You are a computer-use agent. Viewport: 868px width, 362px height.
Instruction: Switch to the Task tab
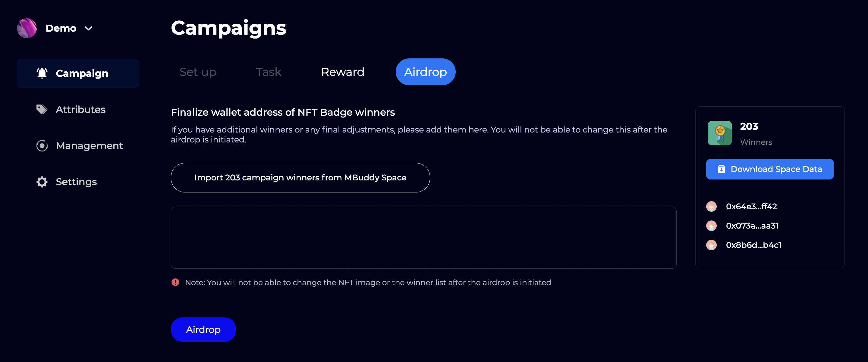[x=268, y=72]
